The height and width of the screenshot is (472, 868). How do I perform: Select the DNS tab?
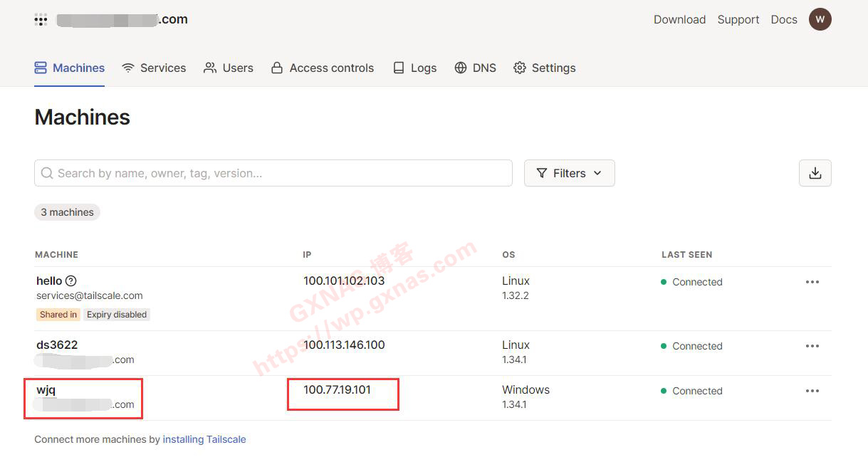[x=476, y=68]
